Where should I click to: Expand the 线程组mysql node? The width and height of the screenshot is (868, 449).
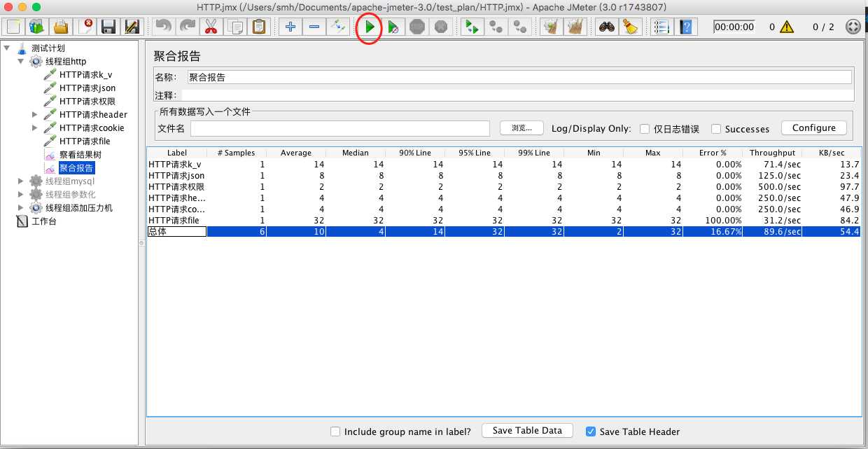click(x=20, y=181)
